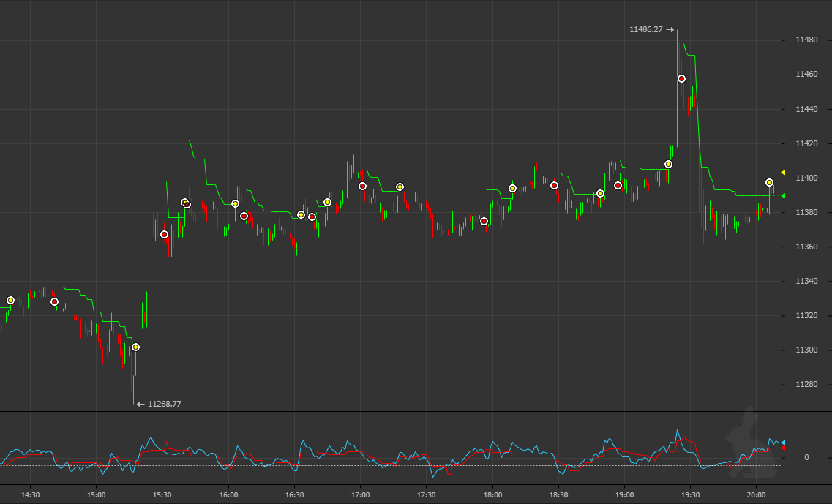
Task: Click the 15:30 time axis label
Action: click(162, 495)
